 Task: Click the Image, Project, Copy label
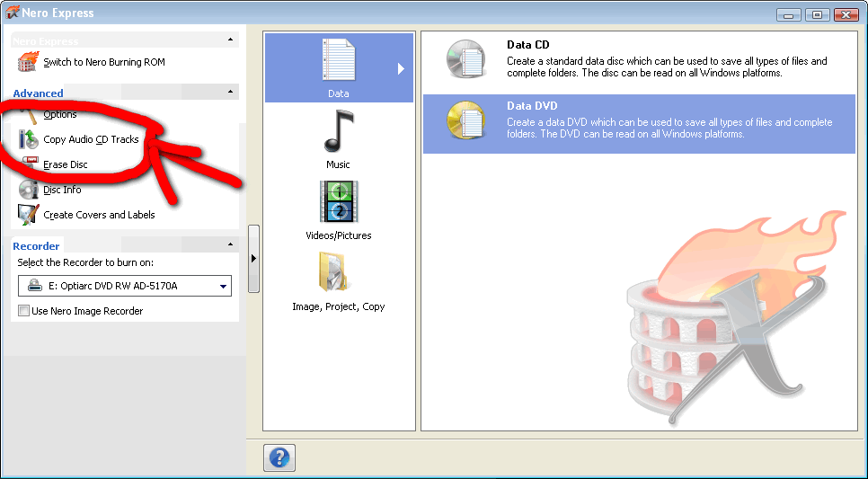tap(339, 306)
